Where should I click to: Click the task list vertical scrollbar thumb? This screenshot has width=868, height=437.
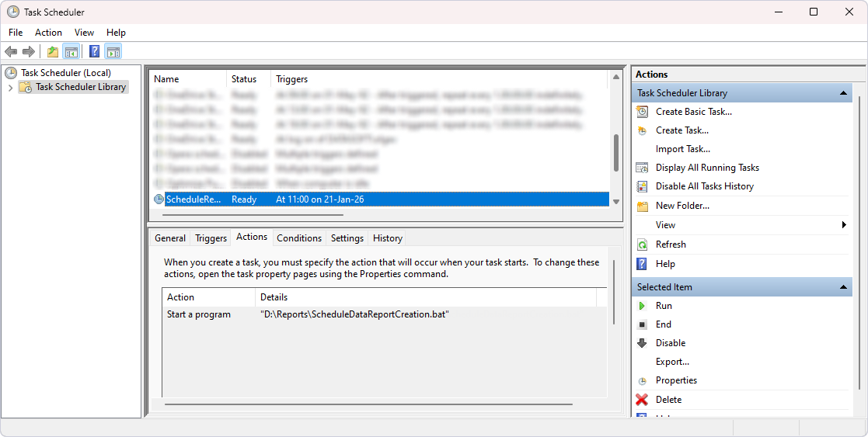(616, 153)
